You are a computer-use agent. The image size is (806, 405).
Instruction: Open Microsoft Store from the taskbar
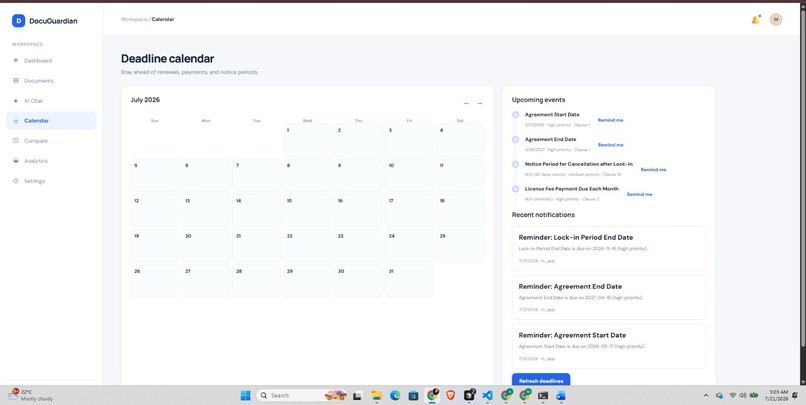click(x=413, y=395)
